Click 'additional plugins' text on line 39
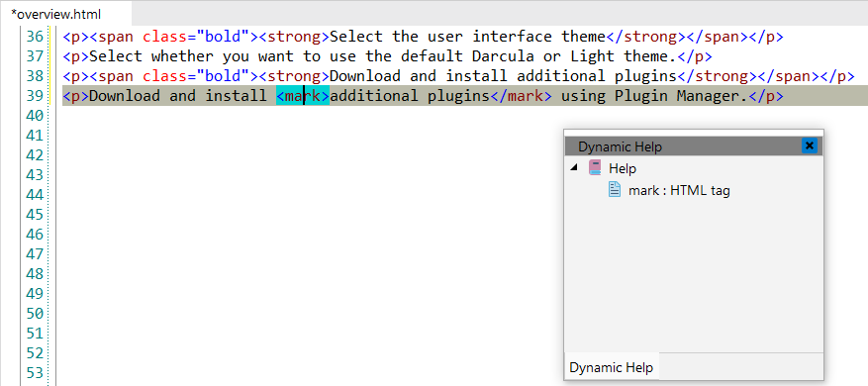 coord(410,96)
